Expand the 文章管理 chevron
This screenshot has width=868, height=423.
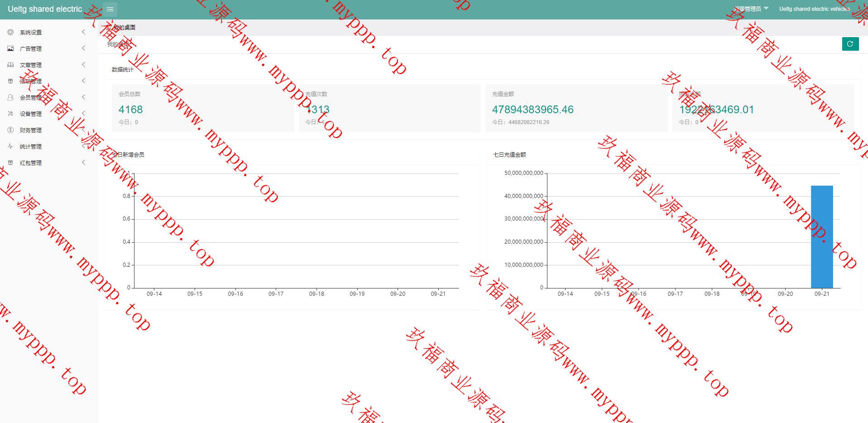(83, 64)
